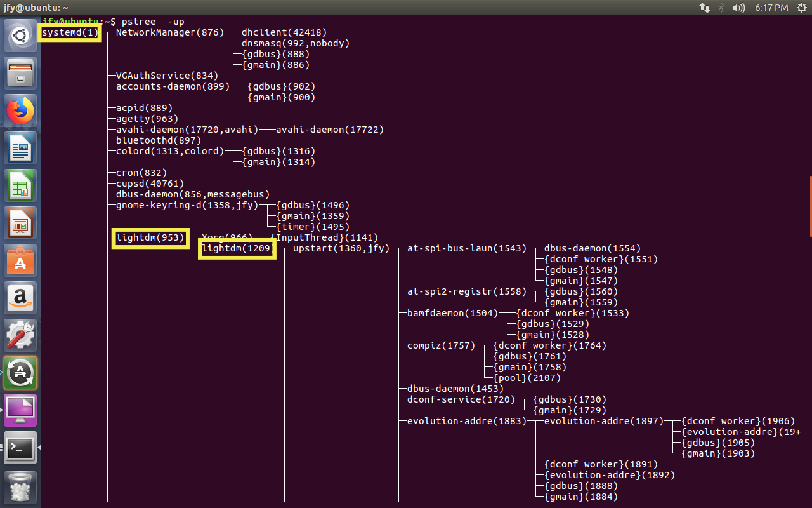
Task: Open Ubuntu Software center icon
Action: [x=20, y=261]
